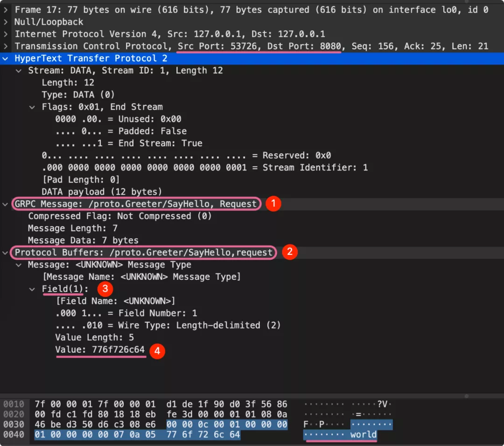This screenshot has height=446, width=504.
Task: Collapse the Protocol Buffers section
Action: click(5, 253)
